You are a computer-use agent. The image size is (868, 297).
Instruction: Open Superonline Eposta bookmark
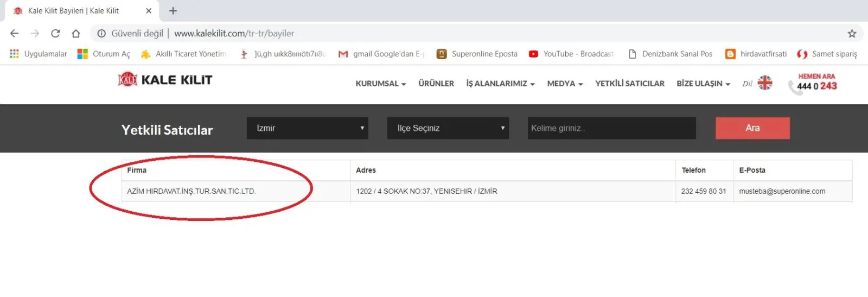pyautogui.click(x=477, y=54)
